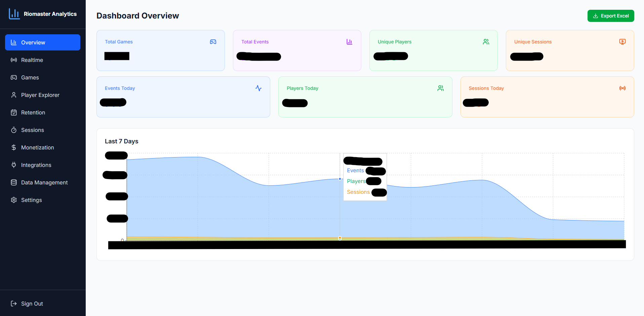Click the bar chart icon in Total Events card
Viewport: 644px width, 316px height.
point(349,42)
